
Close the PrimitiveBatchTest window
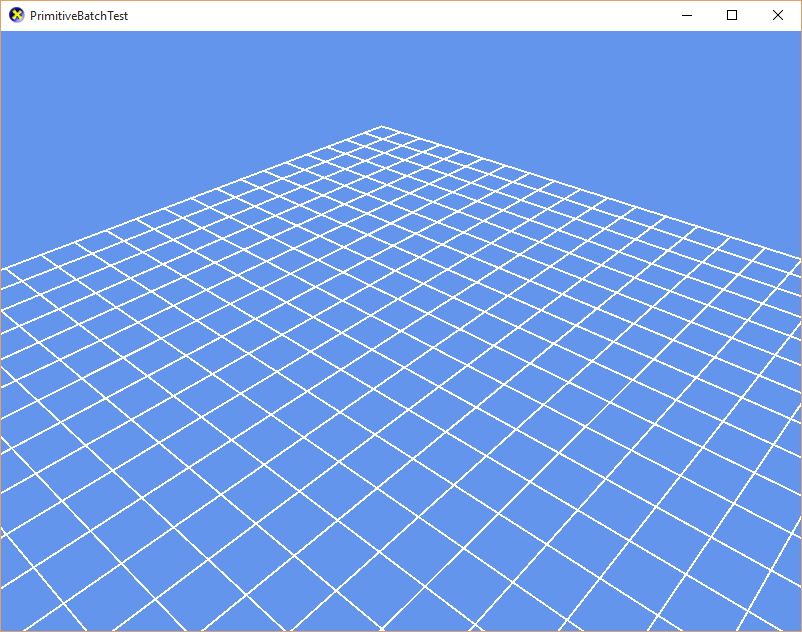pos(777,15)
